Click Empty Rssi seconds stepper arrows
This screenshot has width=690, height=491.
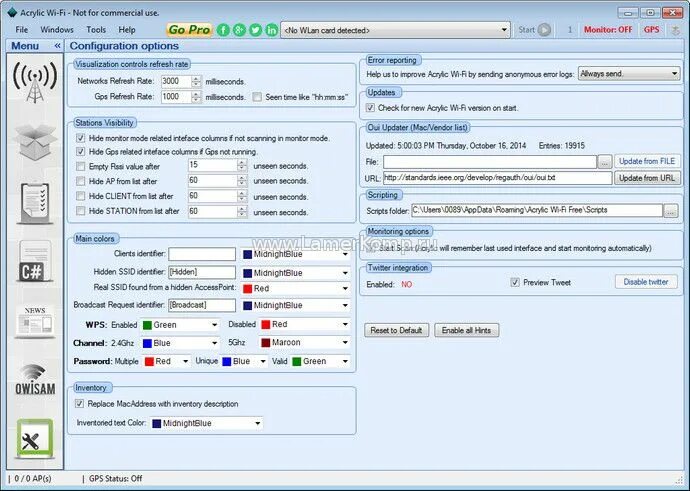[242, 165]
